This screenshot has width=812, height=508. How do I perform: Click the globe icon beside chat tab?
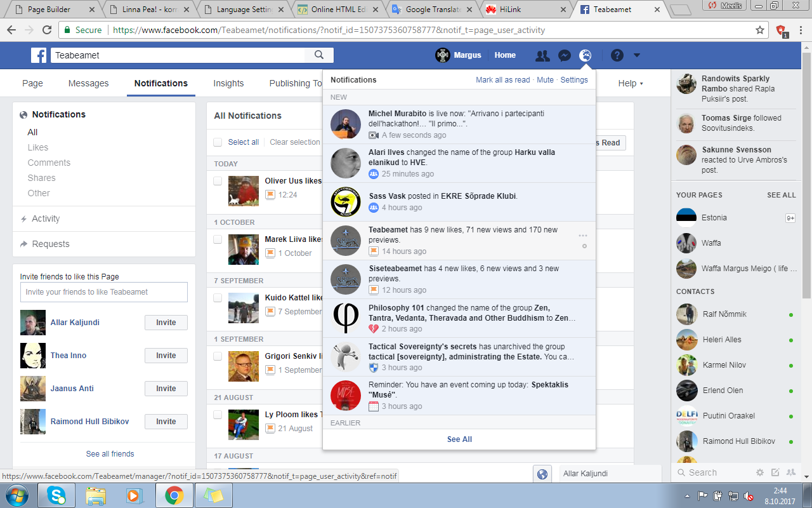pos(542,474)
